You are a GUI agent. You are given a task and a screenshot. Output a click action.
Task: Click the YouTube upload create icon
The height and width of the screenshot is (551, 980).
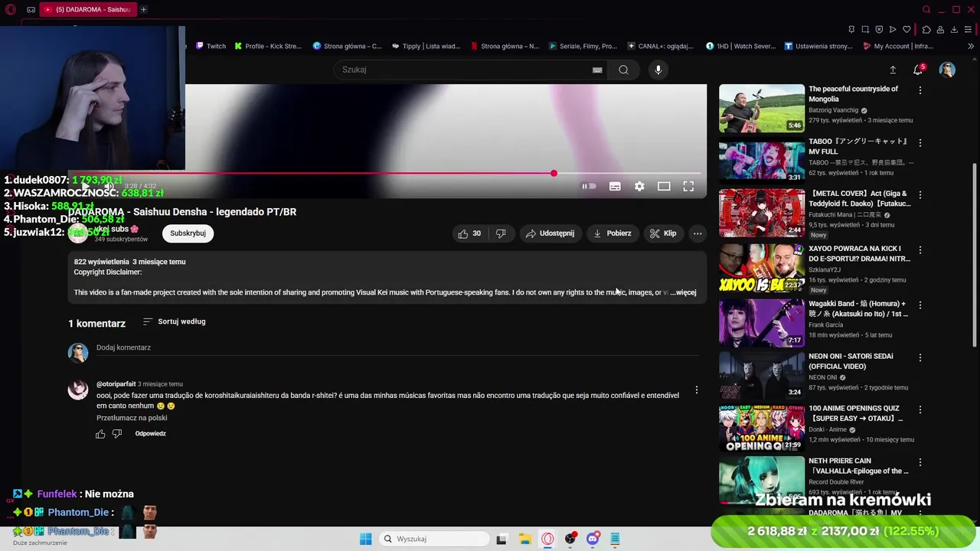(893, 70)
